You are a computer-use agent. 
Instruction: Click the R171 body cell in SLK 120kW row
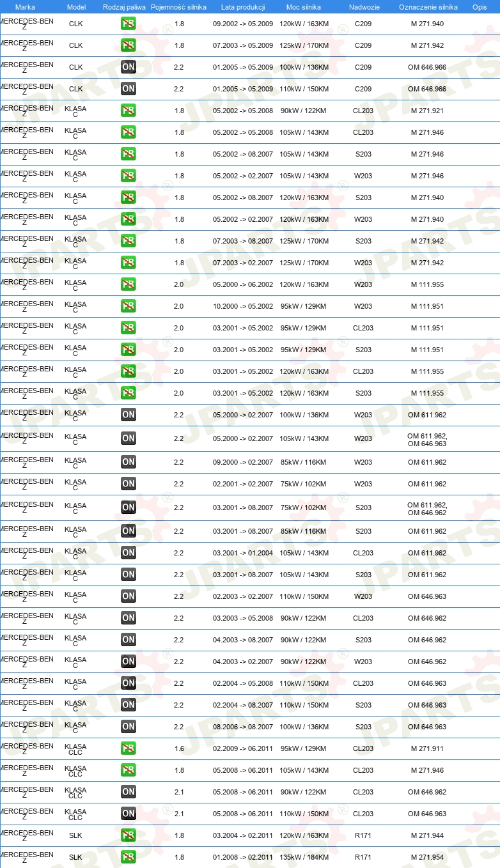363,835
